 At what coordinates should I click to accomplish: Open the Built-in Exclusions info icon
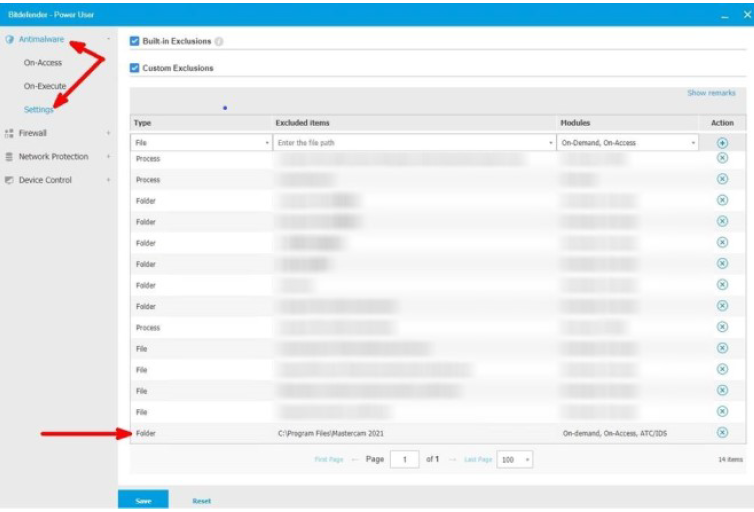pyautogui.click(x=219, y=41)
